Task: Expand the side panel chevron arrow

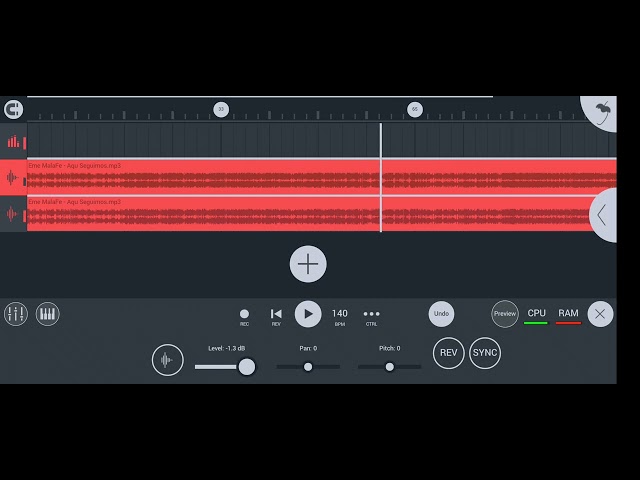Action: [x=603, y=215]
